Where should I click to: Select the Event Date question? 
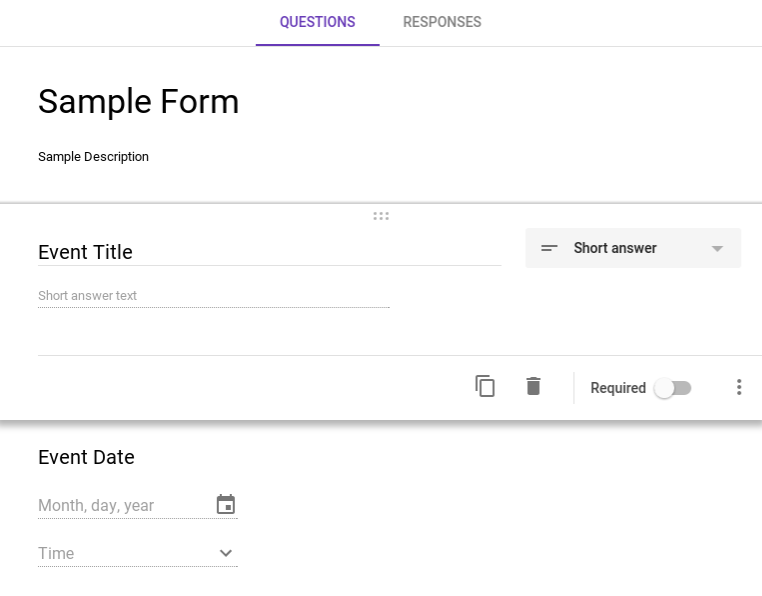click(x=87, y=457)
